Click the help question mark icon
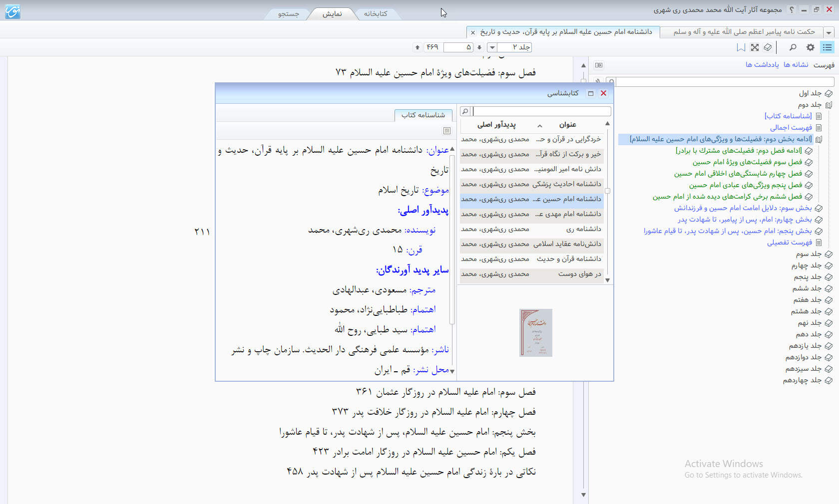The height and width of the screenshot is (504, 839). (x=792, y=9)
